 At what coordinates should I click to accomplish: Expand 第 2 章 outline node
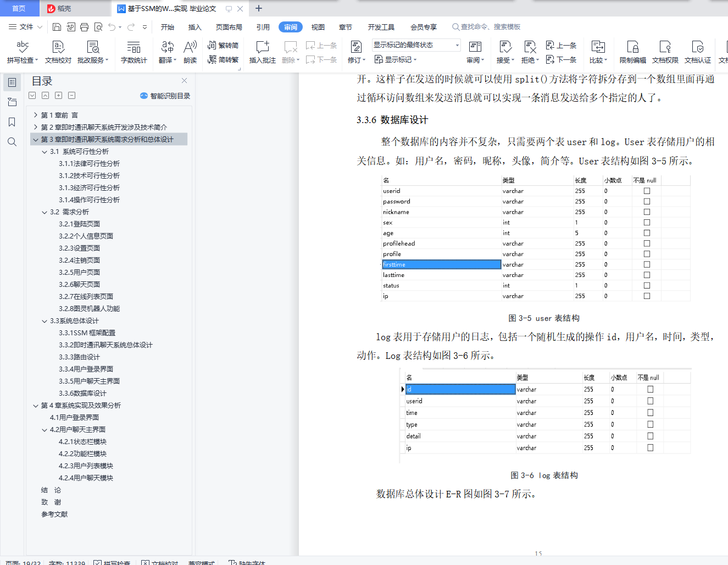point(36,127)
